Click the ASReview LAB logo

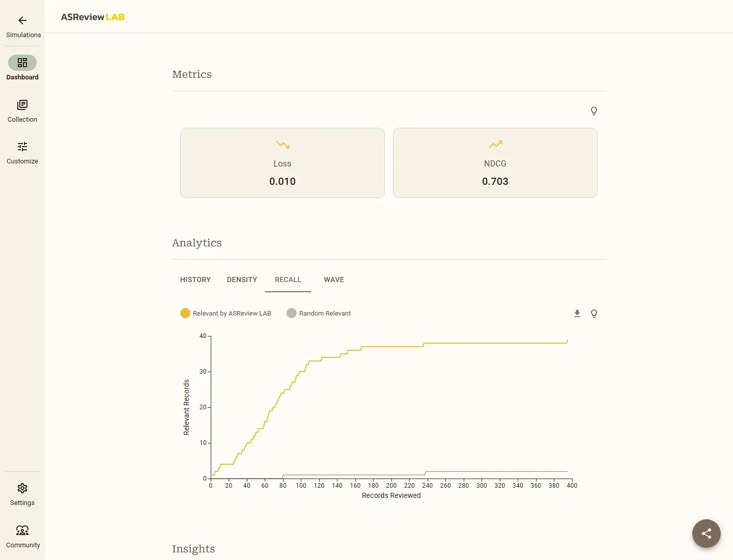pos(93,17)
